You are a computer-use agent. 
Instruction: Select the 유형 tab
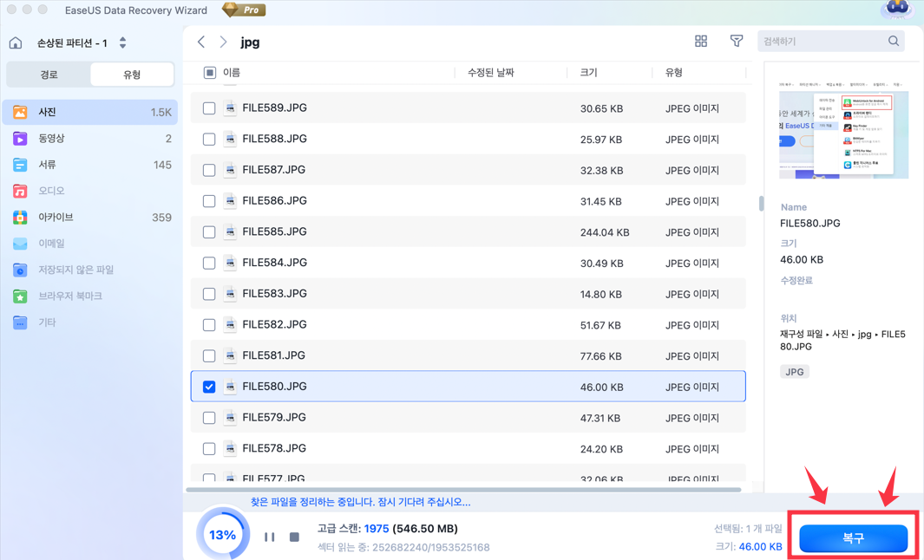coord(132,75)
